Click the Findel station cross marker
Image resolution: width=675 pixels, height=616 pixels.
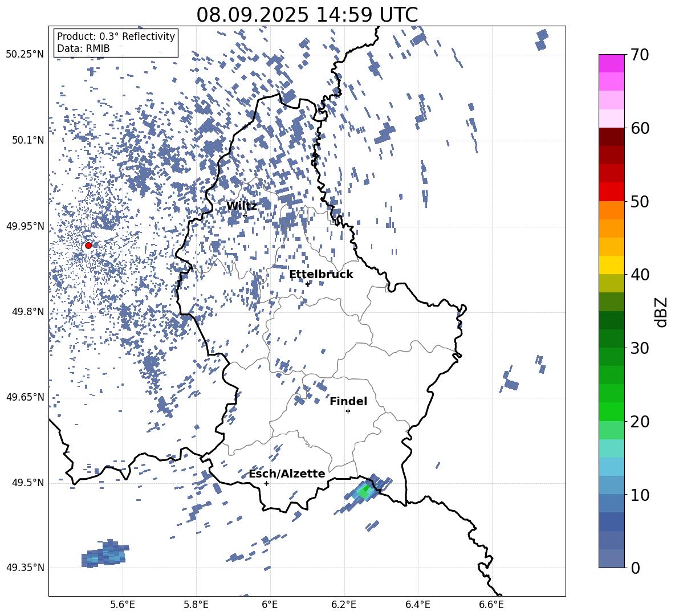point(348,411)
